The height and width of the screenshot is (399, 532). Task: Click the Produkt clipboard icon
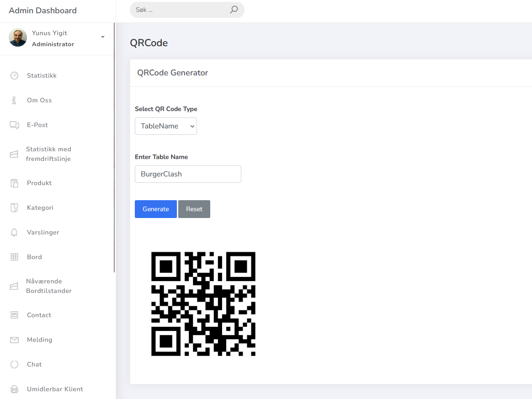pyautogui.click(x=14, y=183)
